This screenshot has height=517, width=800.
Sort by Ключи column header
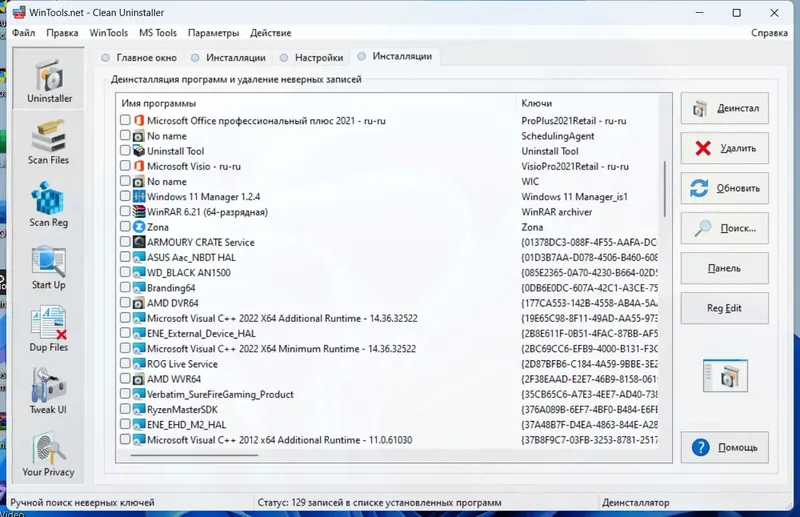pyautogui.click(x=537, y=103)
